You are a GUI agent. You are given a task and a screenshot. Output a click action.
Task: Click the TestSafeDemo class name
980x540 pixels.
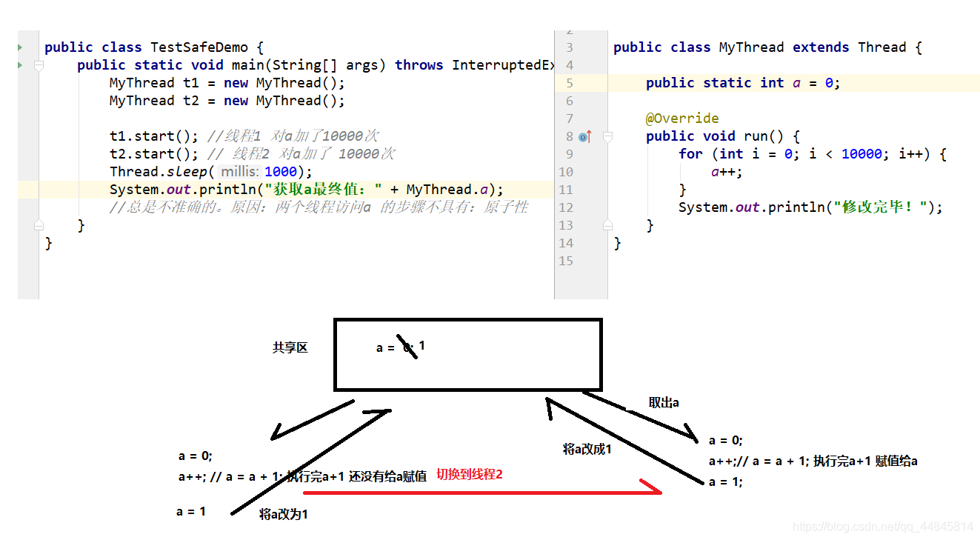(199, 47)
